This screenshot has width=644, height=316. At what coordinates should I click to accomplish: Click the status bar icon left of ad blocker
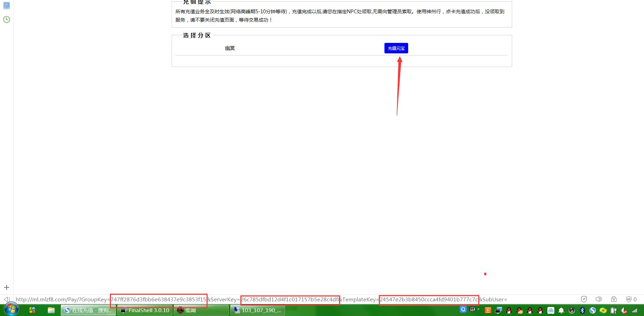point(614,299)
